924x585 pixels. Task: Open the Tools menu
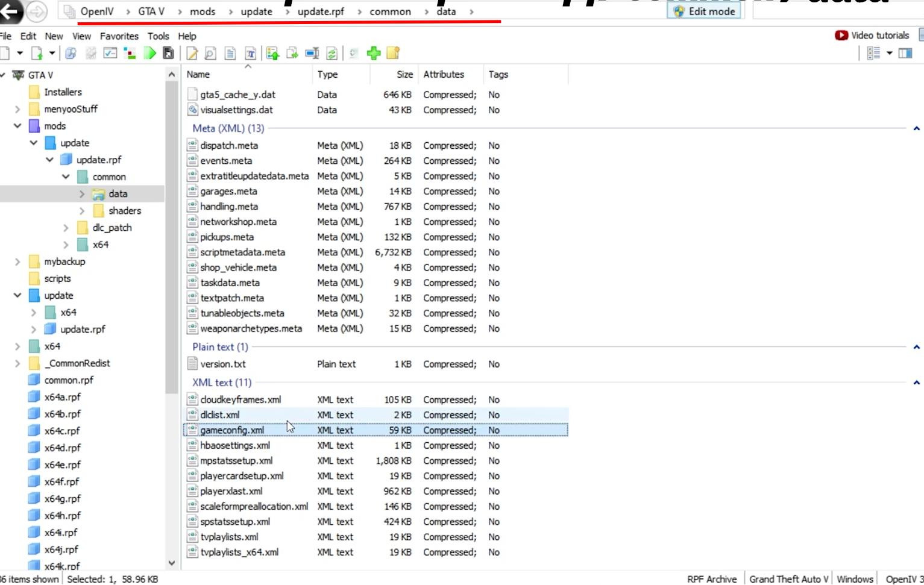pyautogui.click(x=159, y=36)
